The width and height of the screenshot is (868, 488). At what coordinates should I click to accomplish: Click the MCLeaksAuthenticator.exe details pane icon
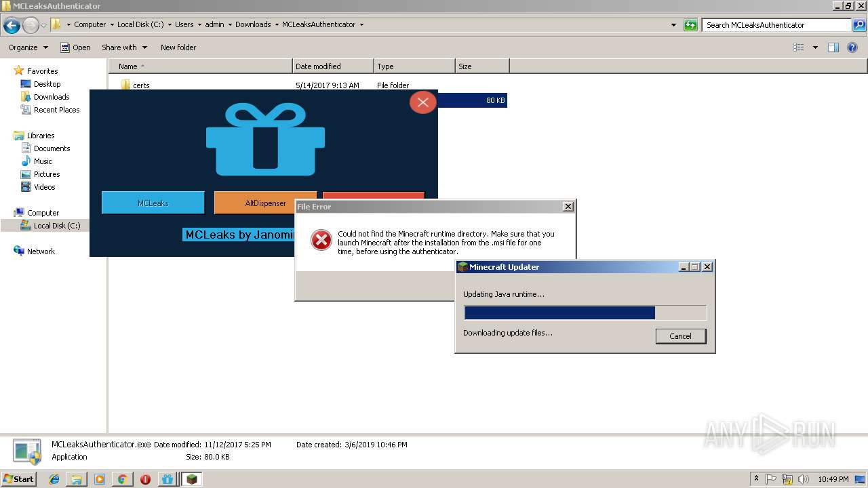point(27,451)
